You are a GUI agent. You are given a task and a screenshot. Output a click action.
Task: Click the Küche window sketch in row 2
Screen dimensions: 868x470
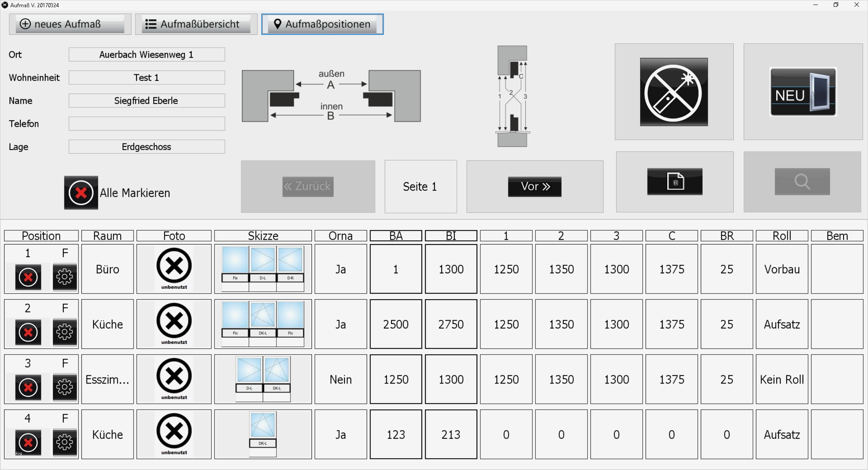tap(263, 324)
